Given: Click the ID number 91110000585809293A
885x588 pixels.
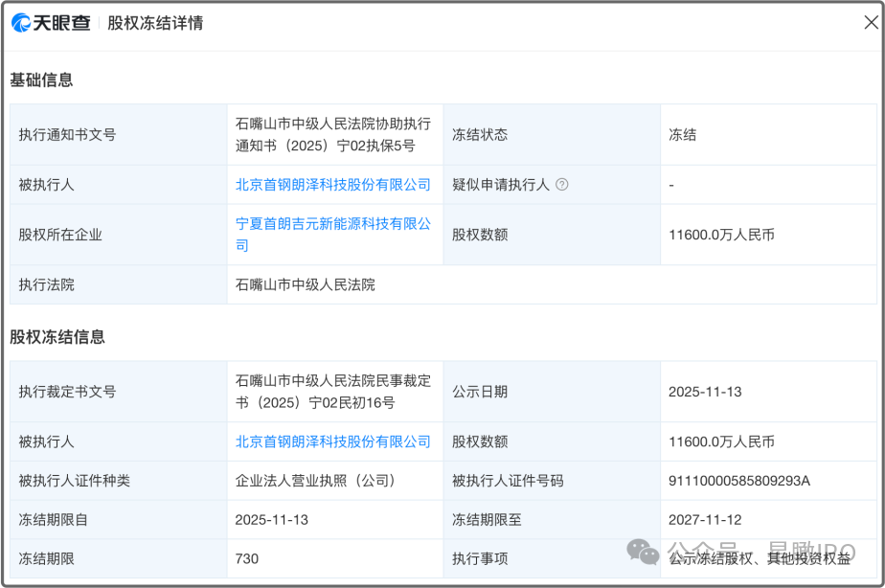Looking at the screenshot, I should click(739, 481).
